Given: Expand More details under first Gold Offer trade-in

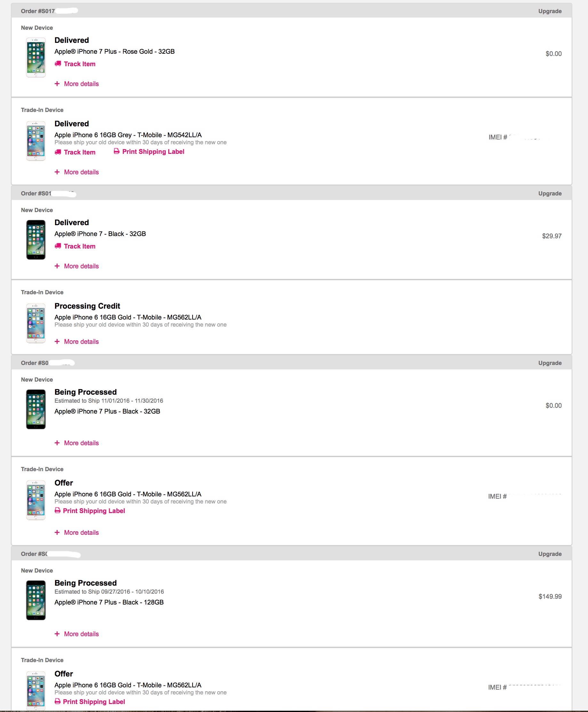Looking at the screenshot, I should pos(81,533).
